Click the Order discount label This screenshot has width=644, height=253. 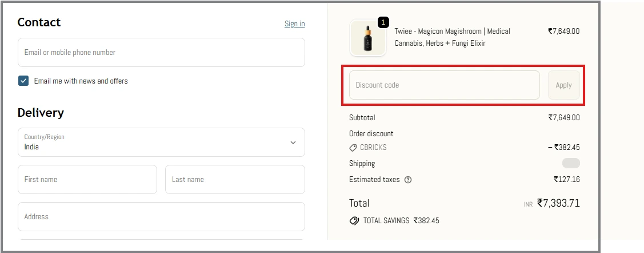(x=371, y=134)
